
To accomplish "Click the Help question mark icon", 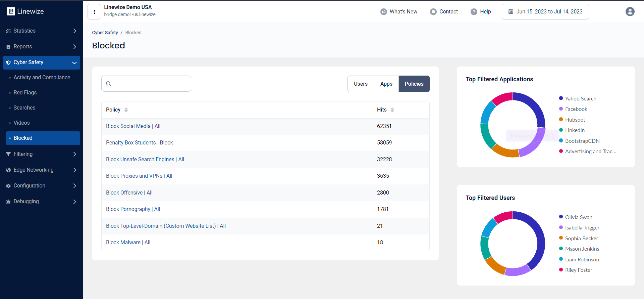I will click(x=474, y=12).
